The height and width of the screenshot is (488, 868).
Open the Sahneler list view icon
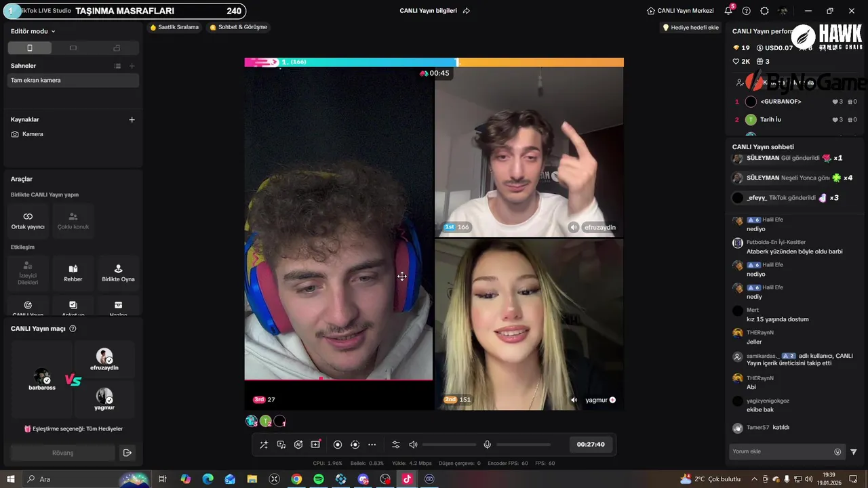tap(117, 66)
